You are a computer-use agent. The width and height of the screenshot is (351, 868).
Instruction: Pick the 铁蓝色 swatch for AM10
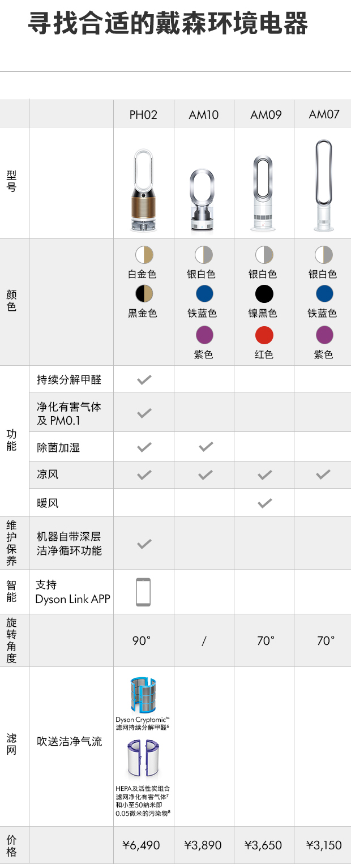pyautogui.click(x=204, y=293)
